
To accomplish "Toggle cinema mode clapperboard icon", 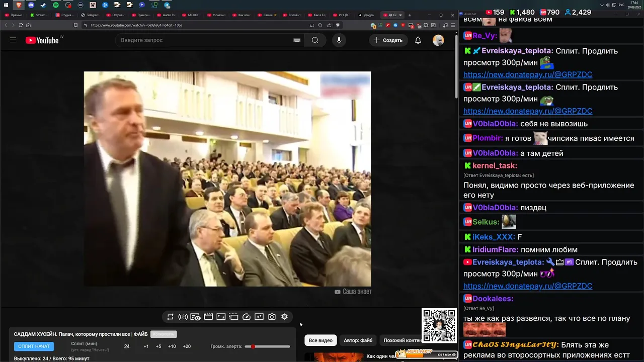I will point(208,317).
